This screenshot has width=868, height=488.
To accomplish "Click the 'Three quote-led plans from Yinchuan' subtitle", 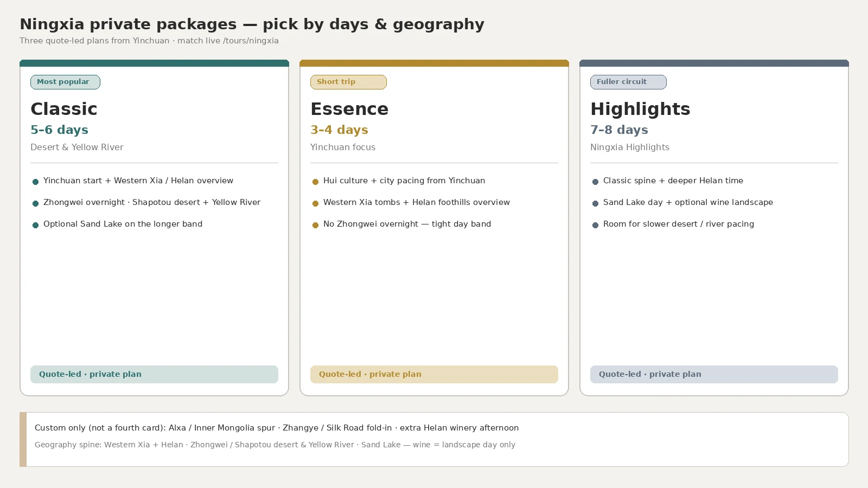I will click(149, 41).
